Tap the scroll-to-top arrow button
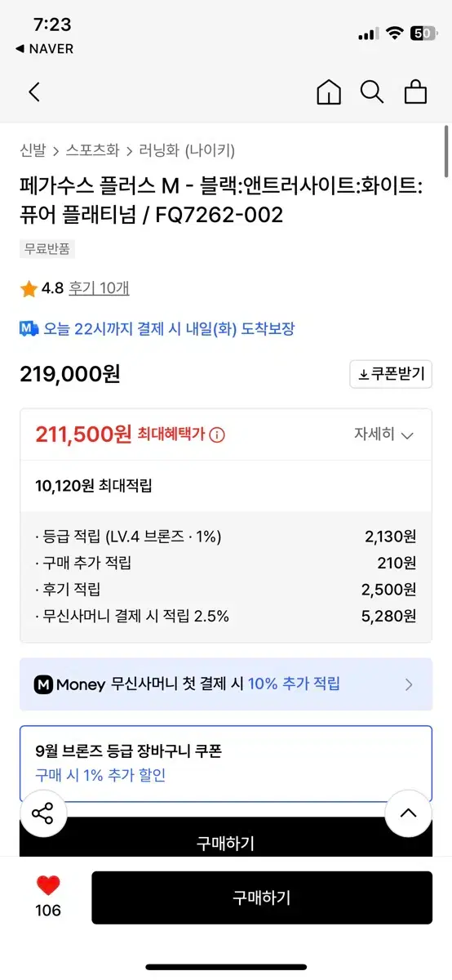This screenshot has width=452, height=980. pos(408,813)
